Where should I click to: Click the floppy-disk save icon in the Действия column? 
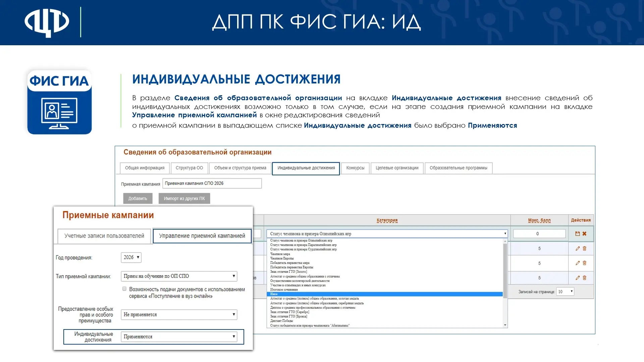coord(578,234)
